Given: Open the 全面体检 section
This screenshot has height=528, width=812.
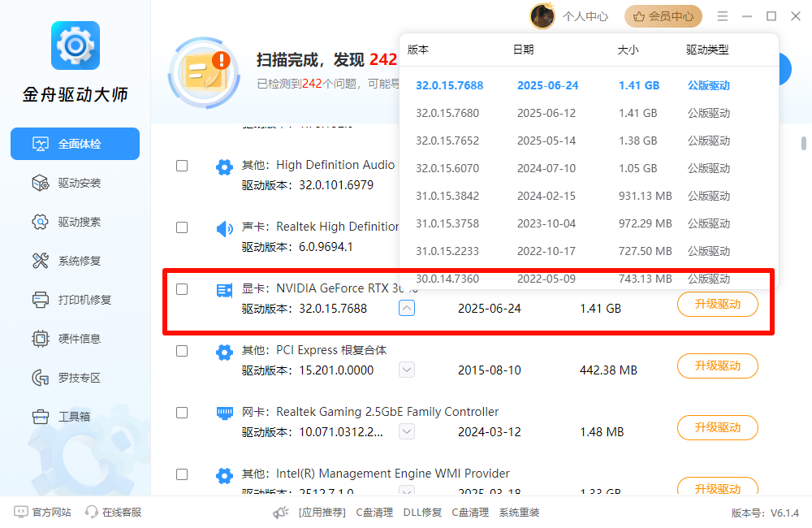Looking at the screenshot, I should coord(75,144).
